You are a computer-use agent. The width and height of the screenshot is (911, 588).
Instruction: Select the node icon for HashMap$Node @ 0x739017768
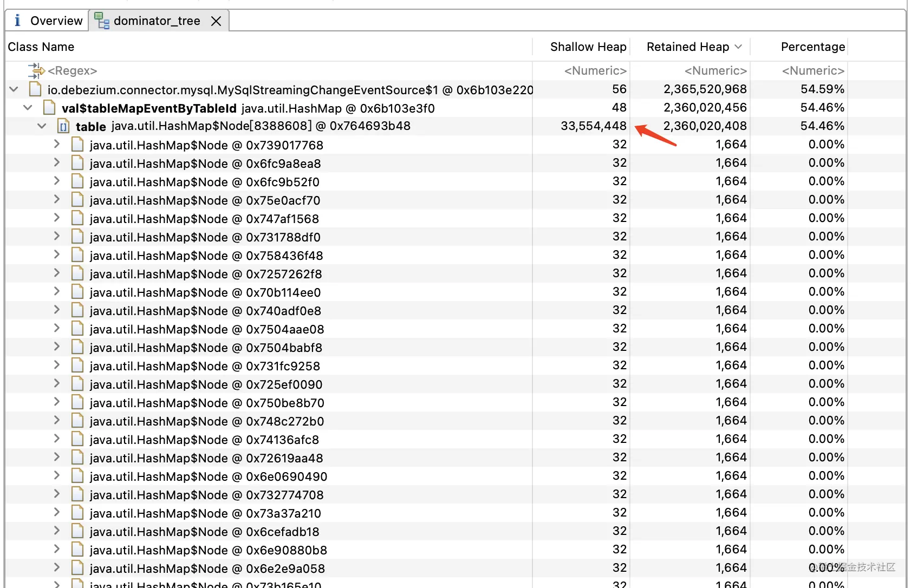tap(77, 145)
